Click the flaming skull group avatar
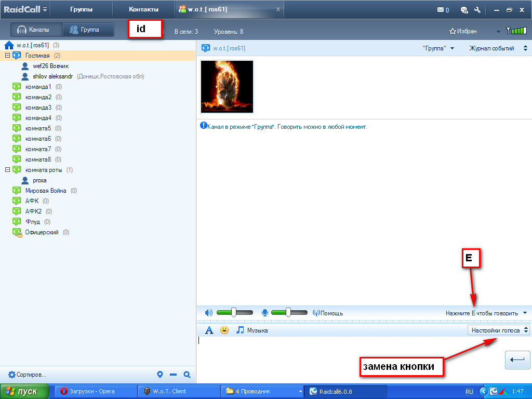Screen dimensions: 532x399 click(227, 87)
